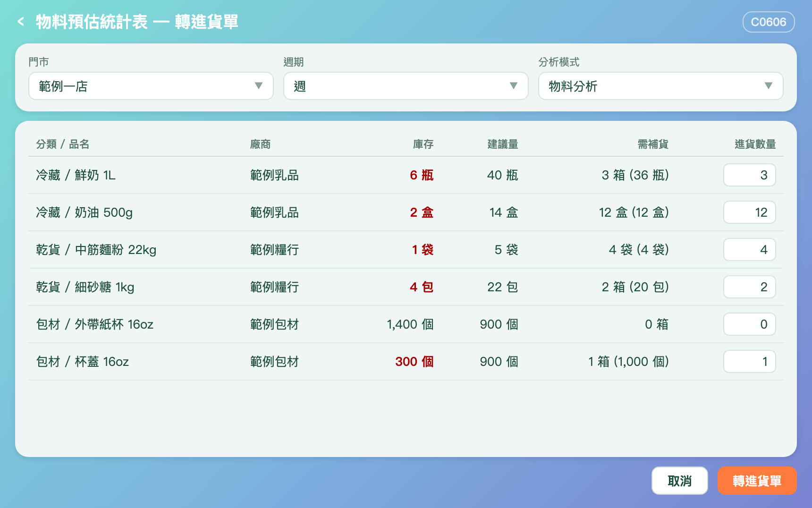The image size is (812, 508).
Task: Click the 庫存 column header
Action: pyautogui.click(x=423, y=144)
